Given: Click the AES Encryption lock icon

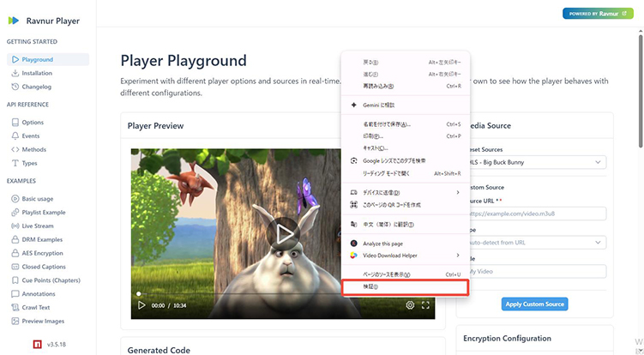Looking at the screenshot, I should (15, 253).
